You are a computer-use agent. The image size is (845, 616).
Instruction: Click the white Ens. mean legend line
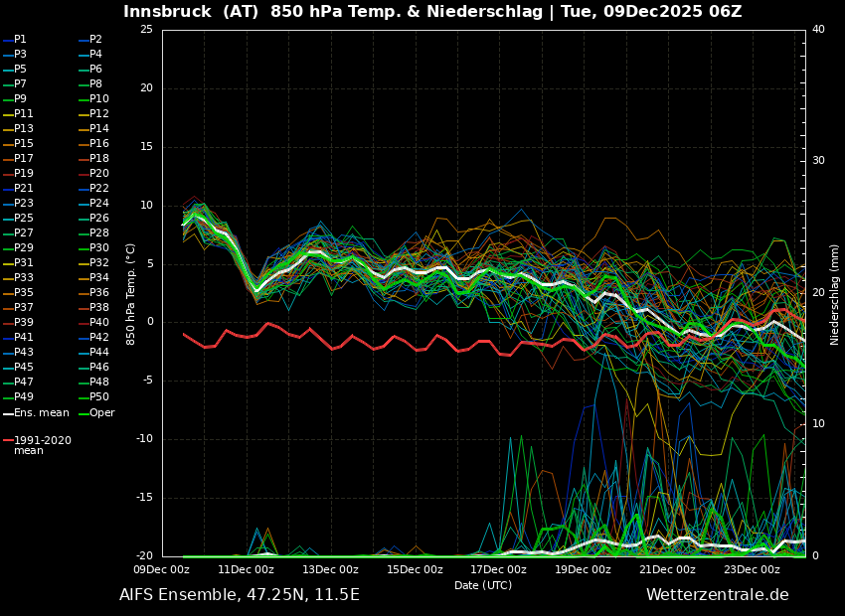click(x=8, y=413)
